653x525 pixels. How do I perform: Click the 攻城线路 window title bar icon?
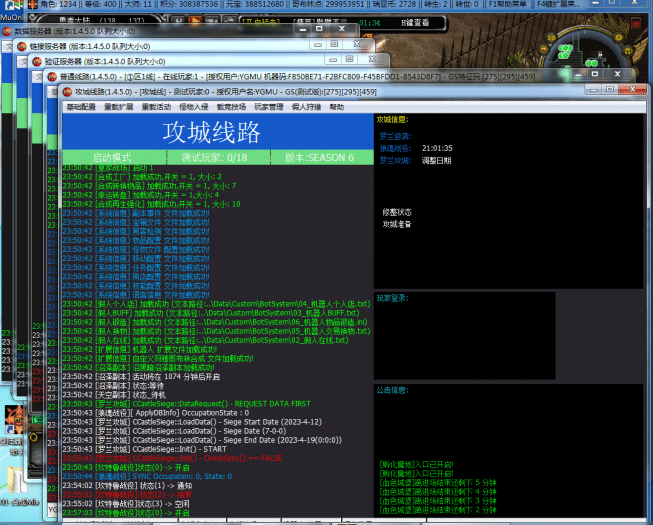(68, 91)
